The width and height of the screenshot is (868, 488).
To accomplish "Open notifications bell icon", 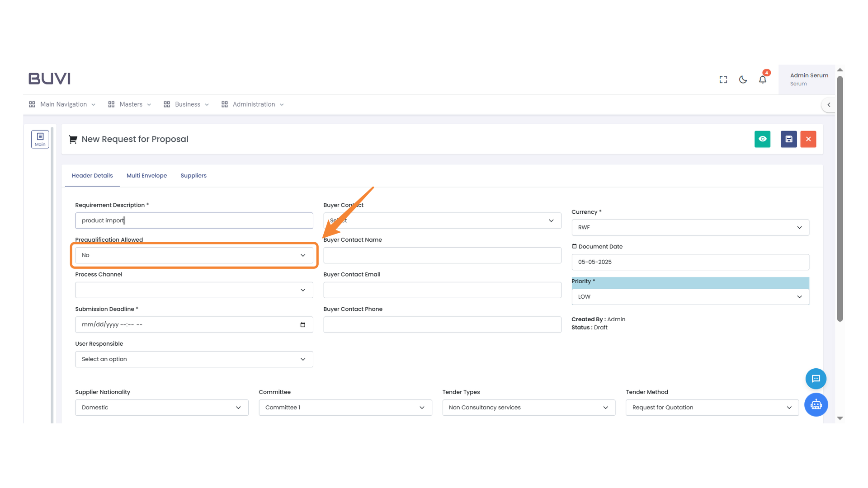I will pyautogui.click(x=763, y=80).
